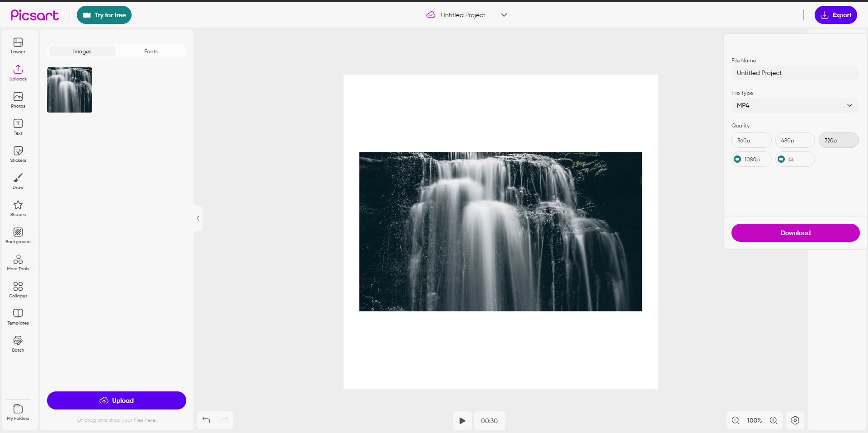Screen dimensions: 868x433
Task: Open the Shapes panel
Action: [x=18, y=208]
